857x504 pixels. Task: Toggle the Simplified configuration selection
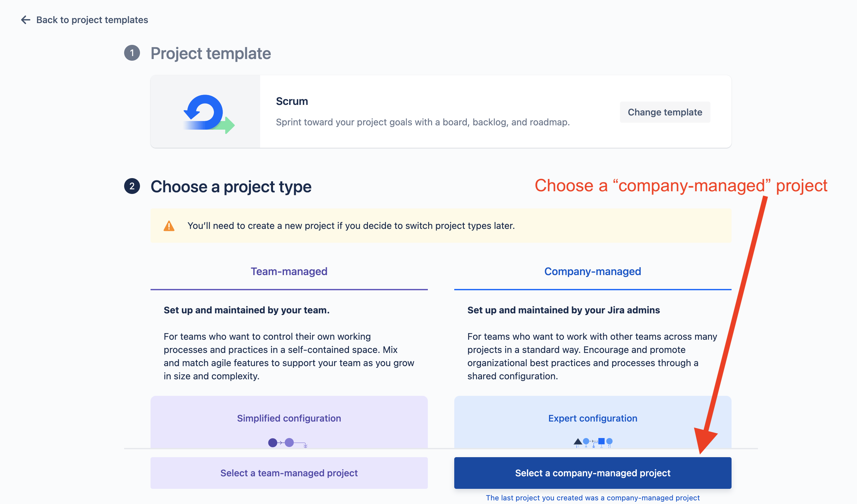click(289, 418)
